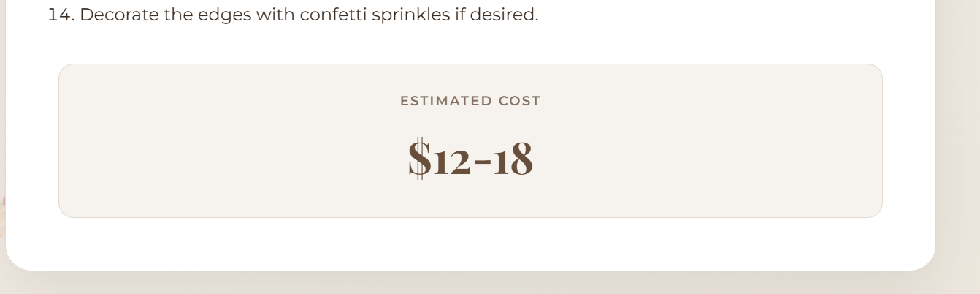The image size is (980, 294).
Task: Click the number 18 in the price
Action: click(513, 159)
